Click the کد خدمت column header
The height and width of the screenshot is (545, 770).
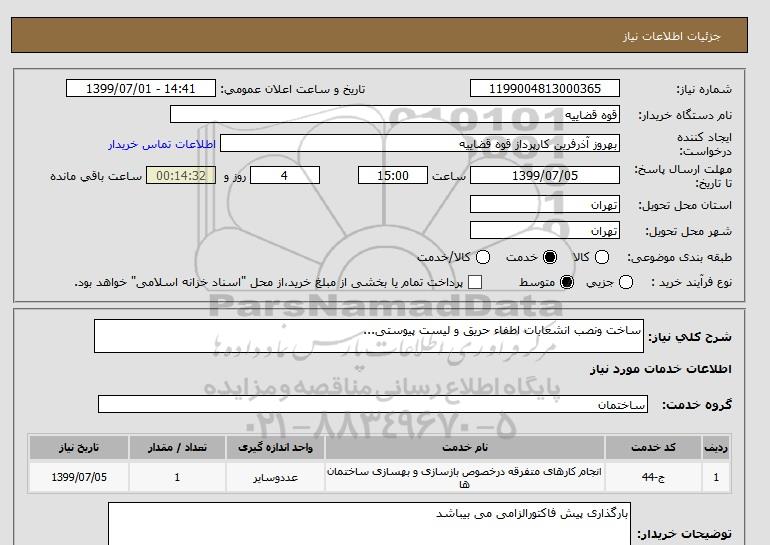[x=653, y=447]
